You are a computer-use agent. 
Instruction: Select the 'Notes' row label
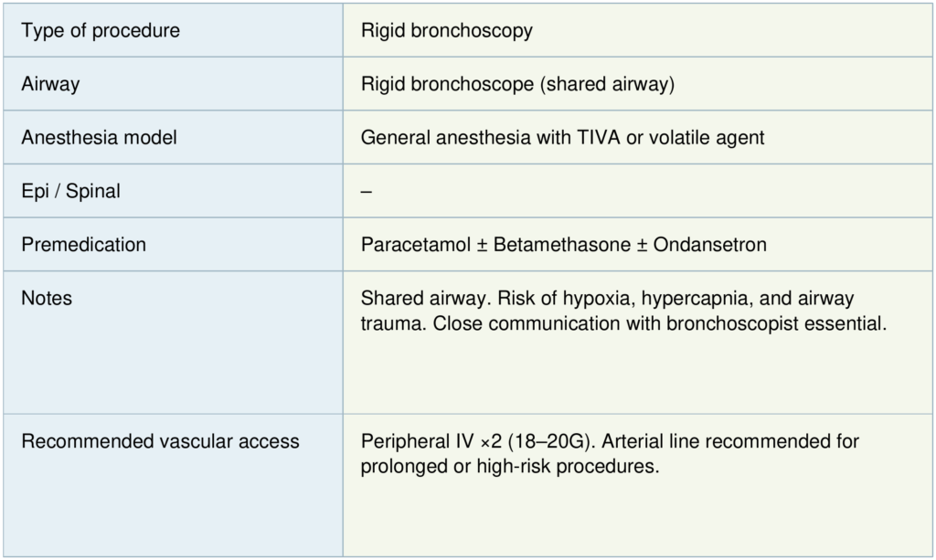47,299
